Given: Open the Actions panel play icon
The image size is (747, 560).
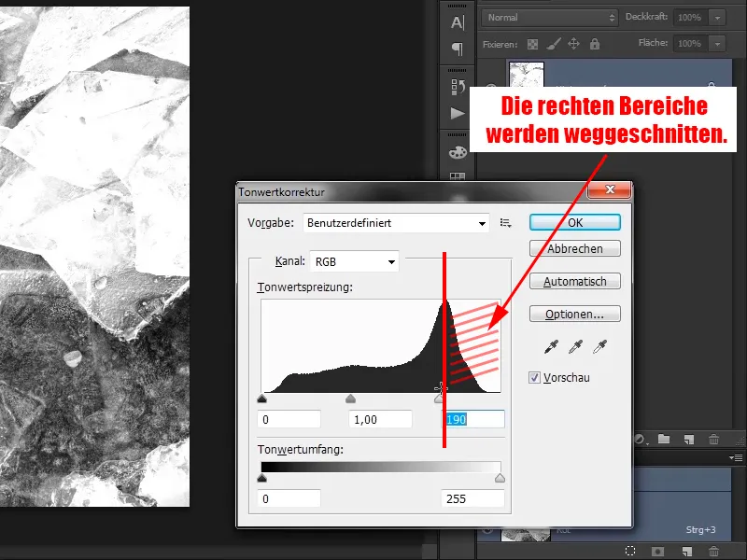Looking at the screenshot, I should (458, 113).
